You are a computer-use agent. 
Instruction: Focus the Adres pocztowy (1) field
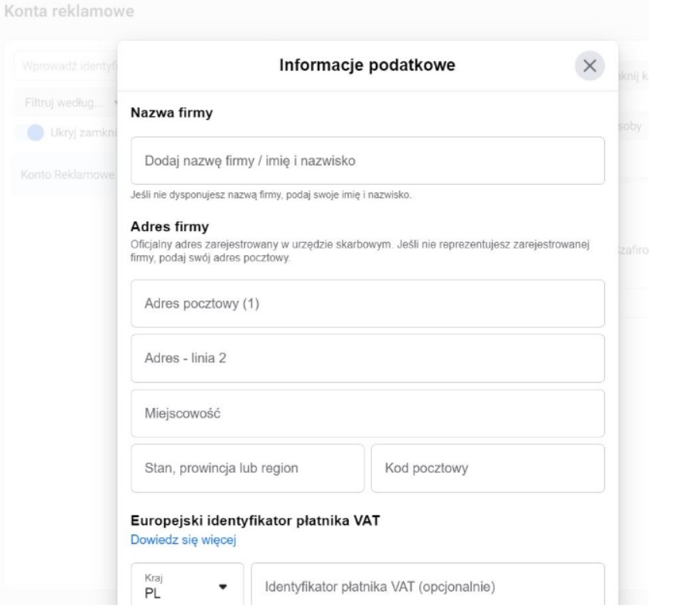pos(367,304)
